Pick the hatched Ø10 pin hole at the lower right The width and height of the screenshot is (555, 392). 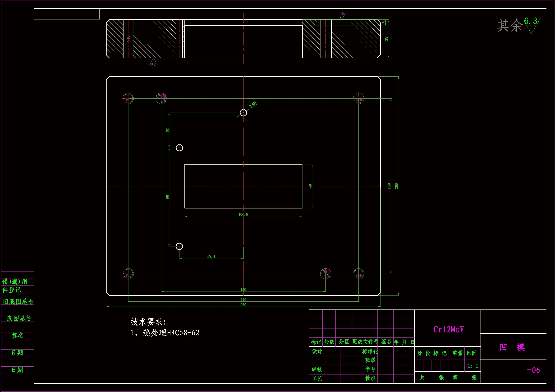326,274
